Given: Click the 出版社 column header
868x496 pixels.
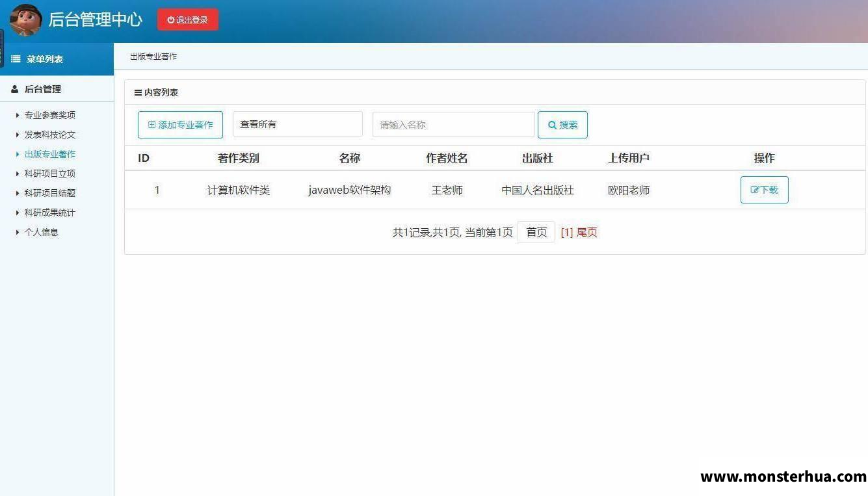Looking at the screenshot, I should click(x=538, y=158).
